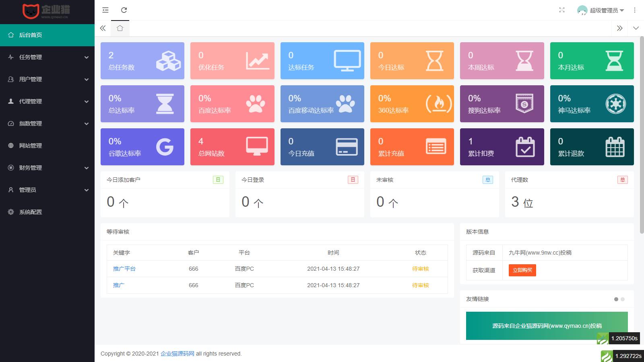Open the tab operations dropdown arrow

coord(636,28)
